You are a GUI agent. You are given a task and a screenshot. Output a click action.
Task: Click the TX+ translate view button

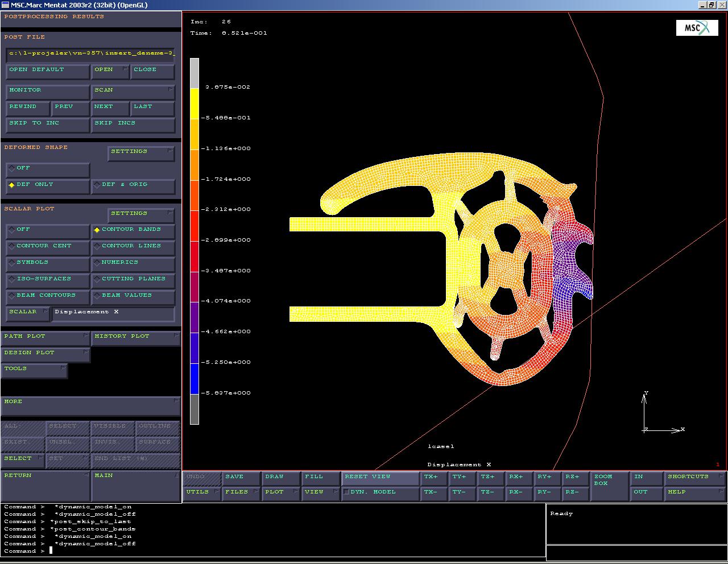click(x=433, y=478)
